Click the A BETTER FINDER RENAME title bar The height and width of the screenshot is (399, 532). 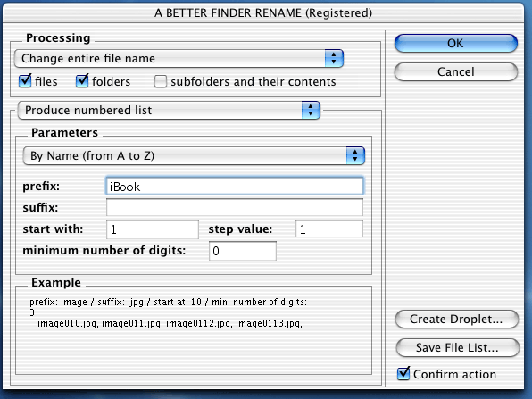[x=263, y=12]
